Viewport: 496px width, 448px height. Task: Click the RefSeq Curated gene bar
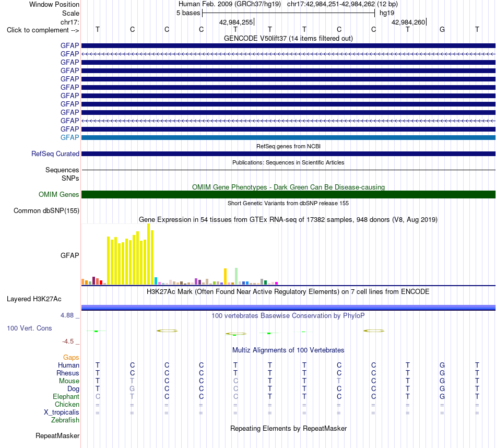288,154
